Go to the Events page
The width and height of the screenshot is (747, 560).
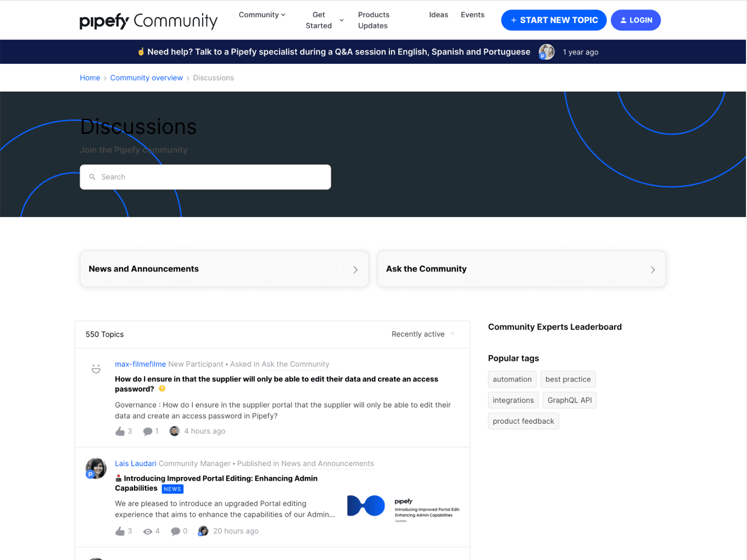pyautogui.click(x=472, y=15)
